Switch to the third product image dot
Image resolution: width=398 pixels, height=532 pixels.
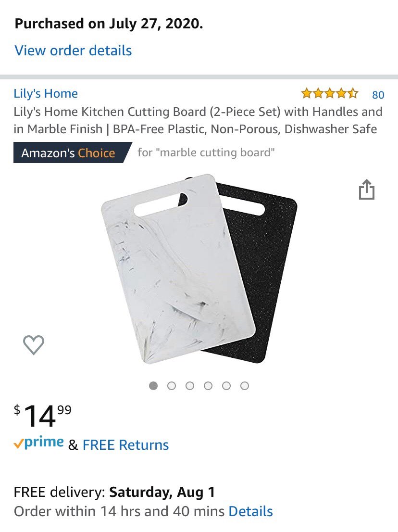pos(190,386)
